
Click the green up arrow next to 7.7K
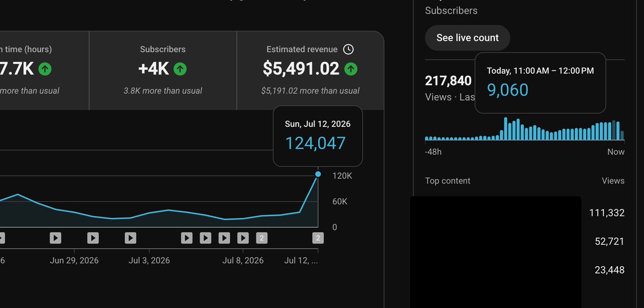point(46,69)
